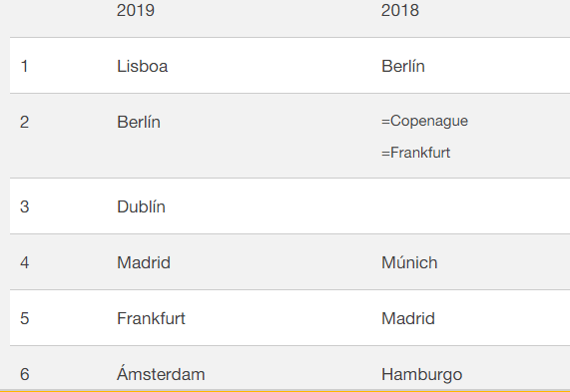Click Múnich in the 2018 column
The height and width of the screenshot is (392, 570).
pos(409,262)
